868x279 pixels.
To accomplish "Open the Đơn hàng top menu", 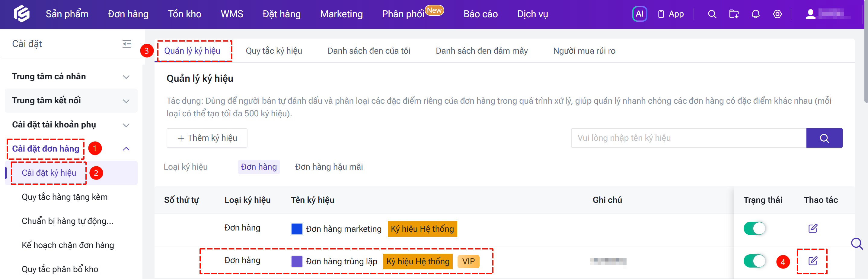I will [x=128, y=14].
